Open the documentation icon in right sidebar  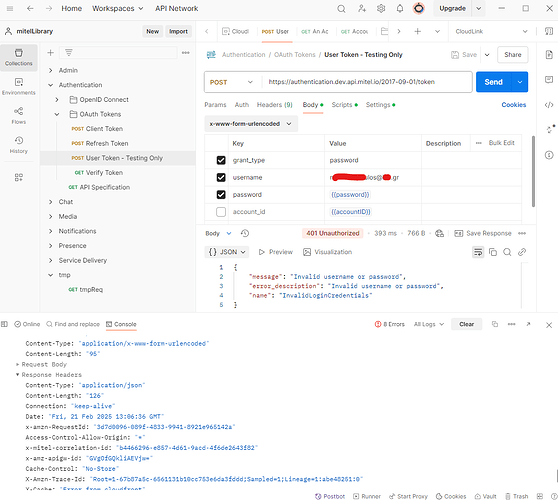coord(549,54)
